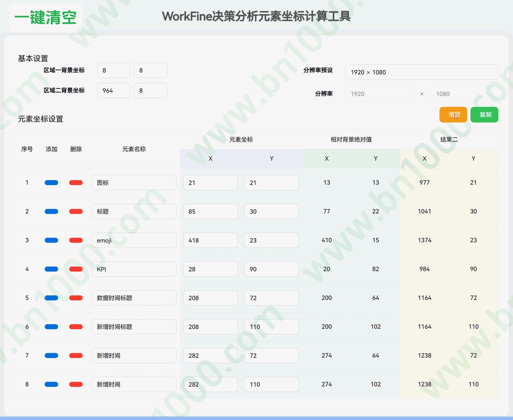
Task: Click the 分辨率 height field showing 1080
Action: click(464, 94)
